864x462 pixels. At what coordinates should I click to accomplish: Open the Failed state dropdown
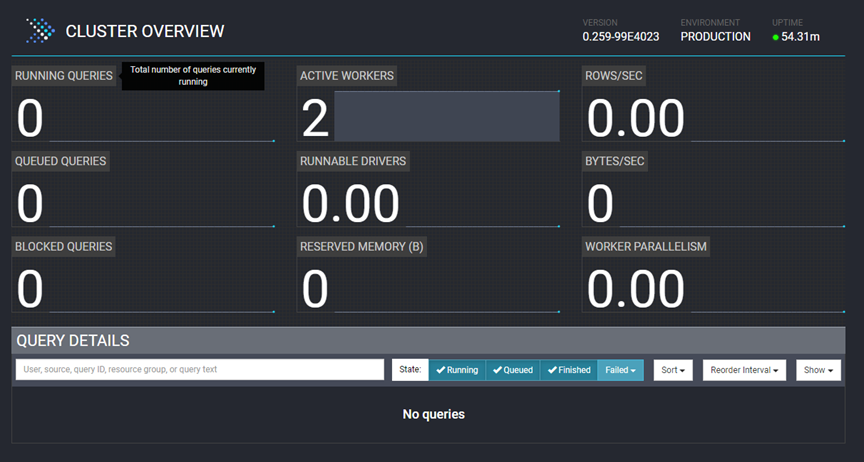620,370
